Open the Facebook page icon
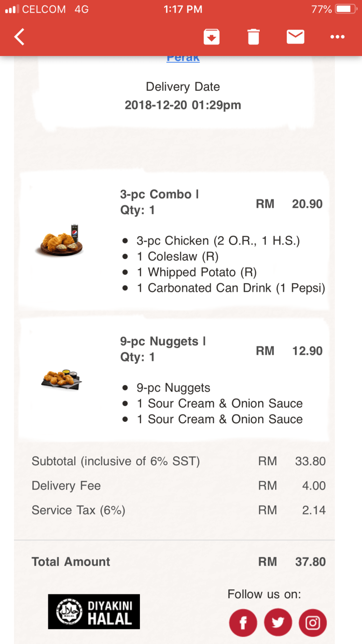The image size is (362, 644). point(243,622)
